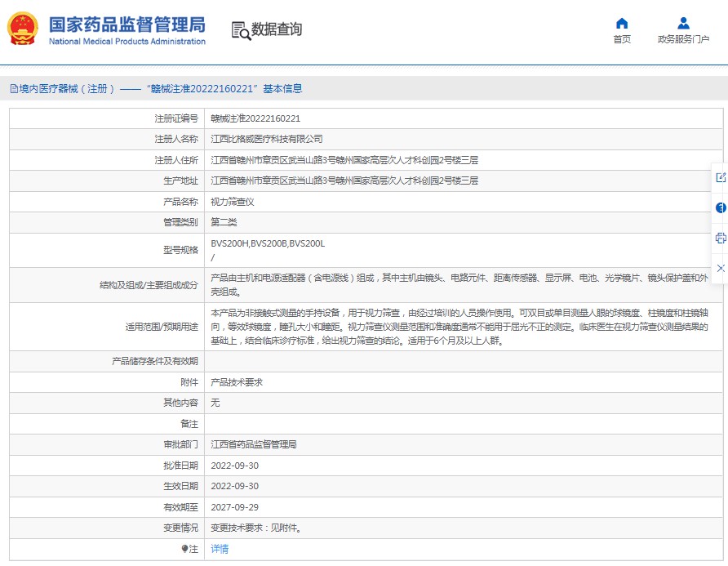
Task: Click the 数据查询 search icon
Action: [241, 30]
